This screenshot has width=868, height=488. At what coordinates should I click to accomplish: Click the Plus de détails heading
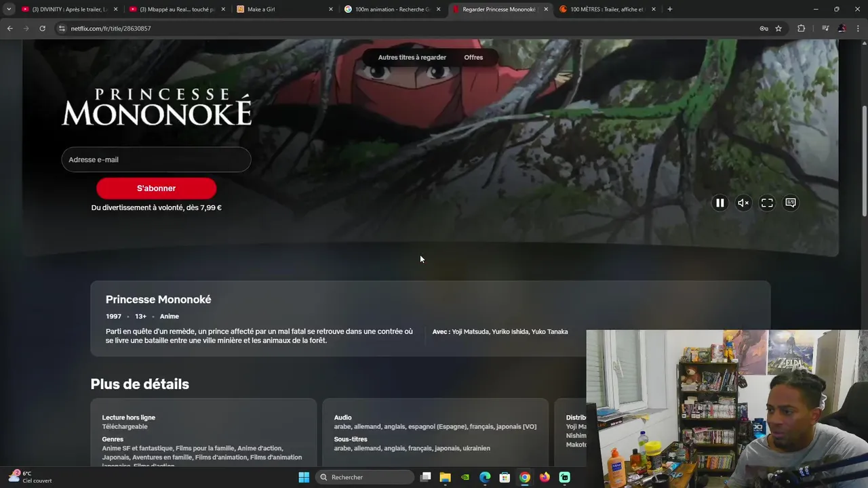[x=140, y=384]
